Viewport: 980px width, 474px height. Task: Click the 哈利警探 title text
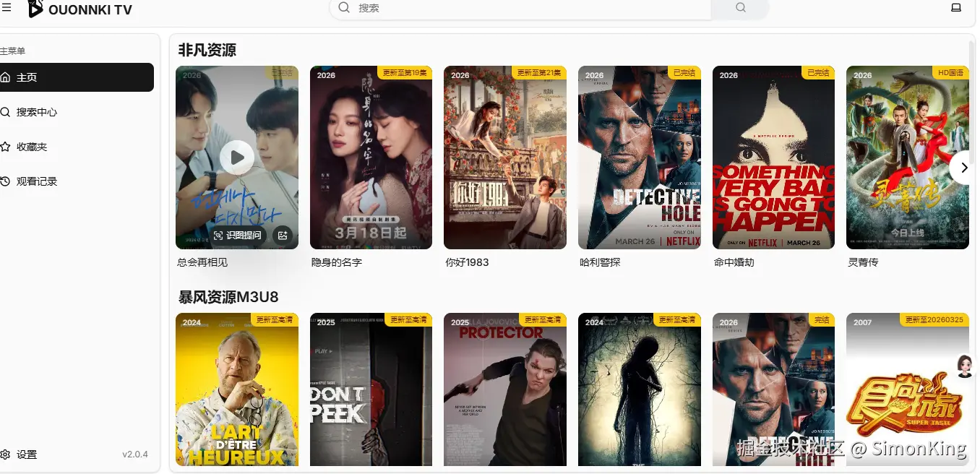600,262
